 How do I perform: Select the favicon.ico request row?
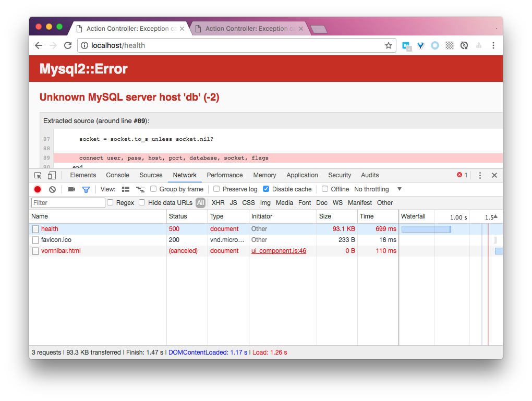point(265,240)
